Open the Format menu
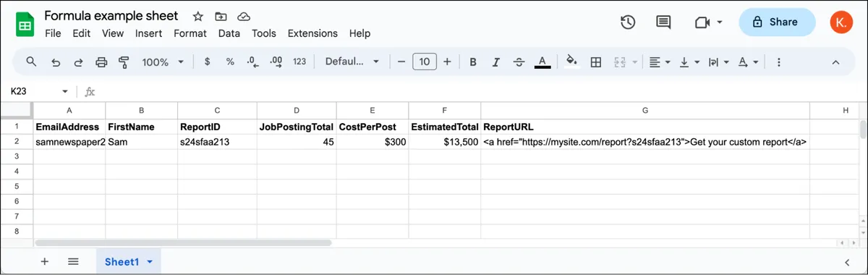The width and height of the screenshot is (868, 275). click(x=190, y=33)
